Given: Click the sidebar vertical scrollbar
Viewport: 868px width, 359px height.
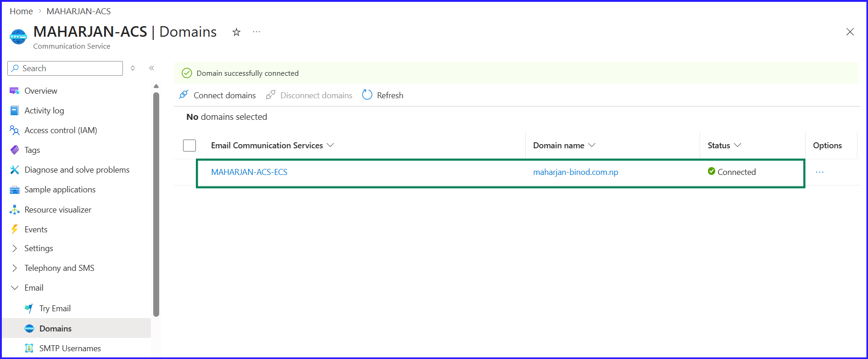Looking at the screenshot, I should [x=156, y=204].
